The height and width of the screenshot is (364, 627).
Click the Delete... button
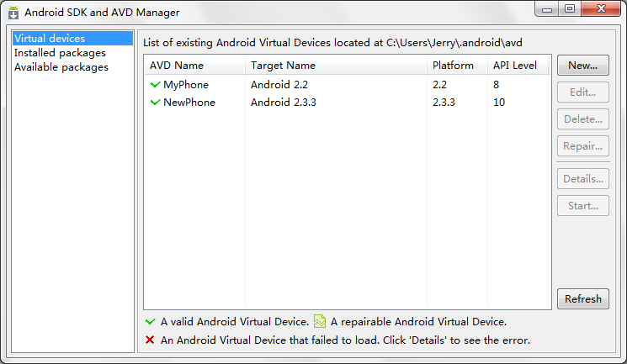point(582,119)
